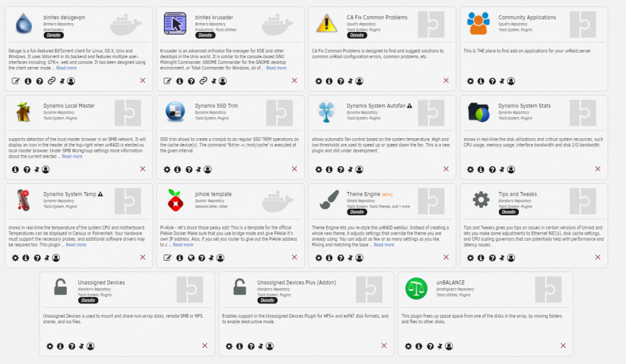Screen dimensions: 626x364
Task: Remove the Dynamix System Stats plugin
Action: [x=598, y=169]
